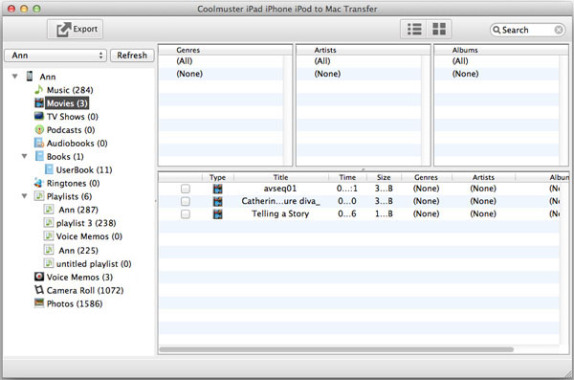Select the Catherin...ure diva_ title
574x380 pixels.
pos(281,201)
